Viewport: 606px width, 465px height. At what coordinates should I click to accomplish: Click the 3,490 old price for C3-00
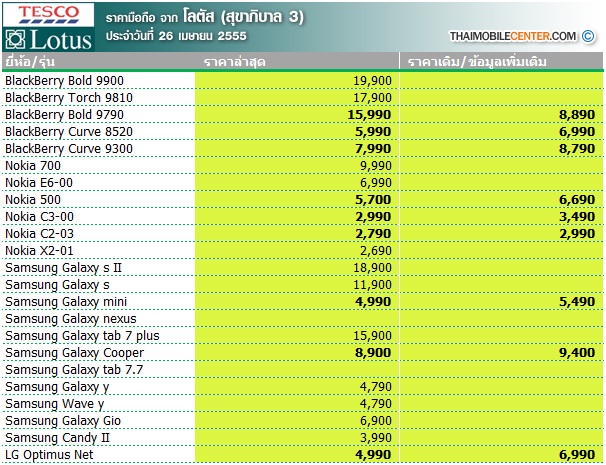pyautogui.click(x=577, y=217)
